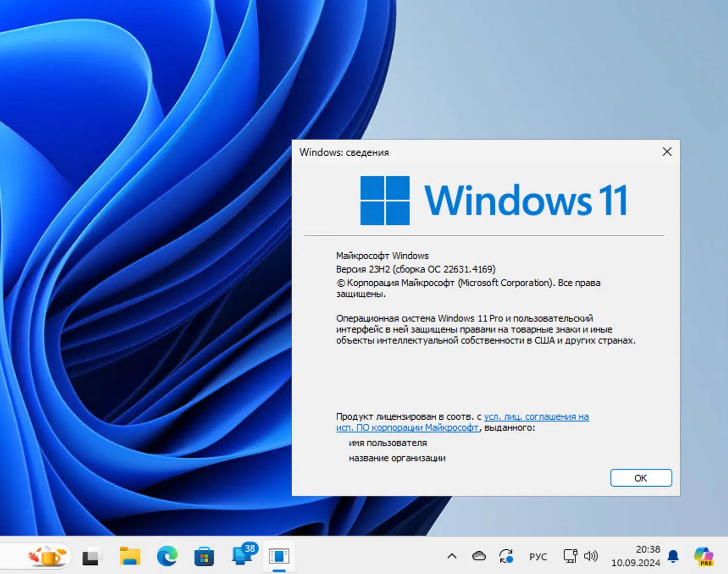Open the volume control in the tray
The height and width of the screenshot is (574, 728).
(591, 556)
